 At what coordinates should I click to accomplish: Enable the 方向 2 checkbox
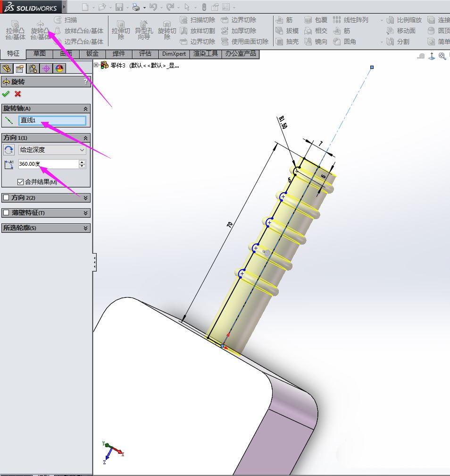click(6, 197)
